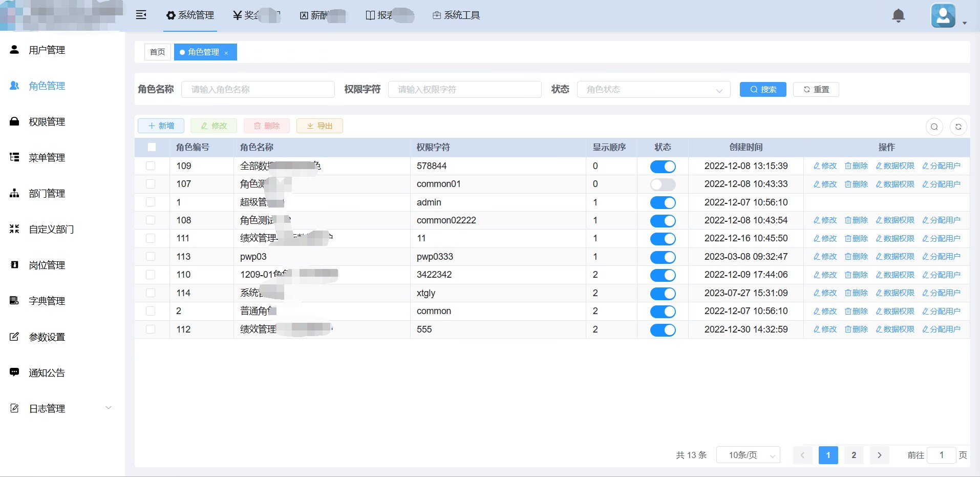Open dropdown arrow beside user avatar
Screen dimensions: 980x477
pos(965,23)
